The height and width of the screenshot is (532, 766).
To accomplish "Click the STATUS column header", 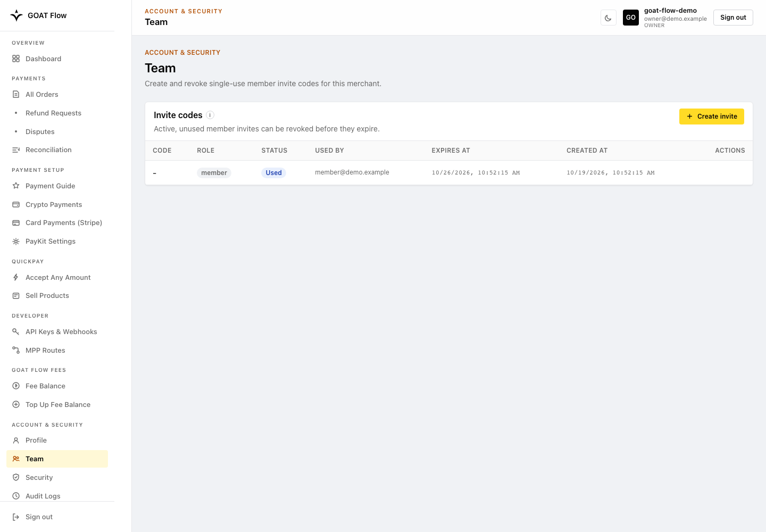I will click(x=274, y=151).
